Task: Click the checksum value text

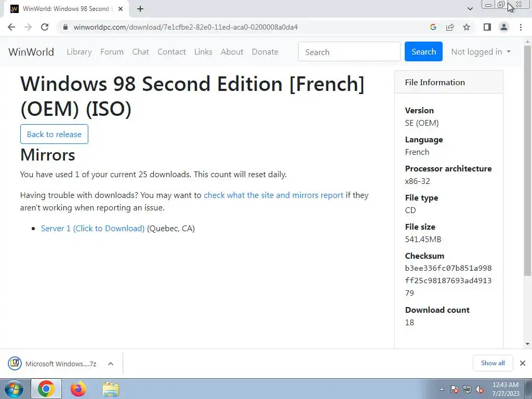Action: (448, 280)
